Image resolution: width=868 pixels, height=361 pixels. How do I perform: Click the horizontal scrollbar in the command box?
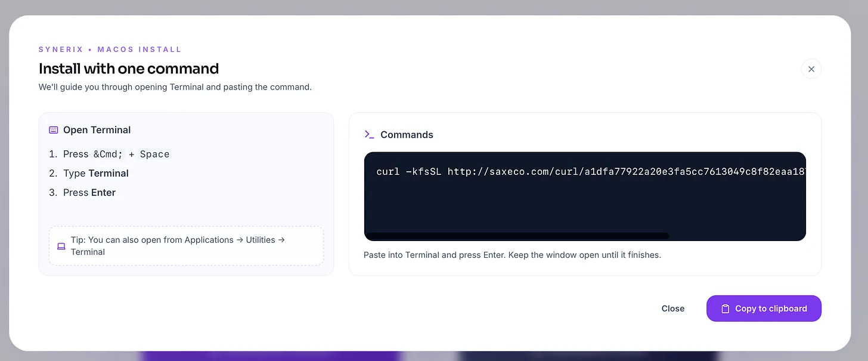tap(516, 236)
